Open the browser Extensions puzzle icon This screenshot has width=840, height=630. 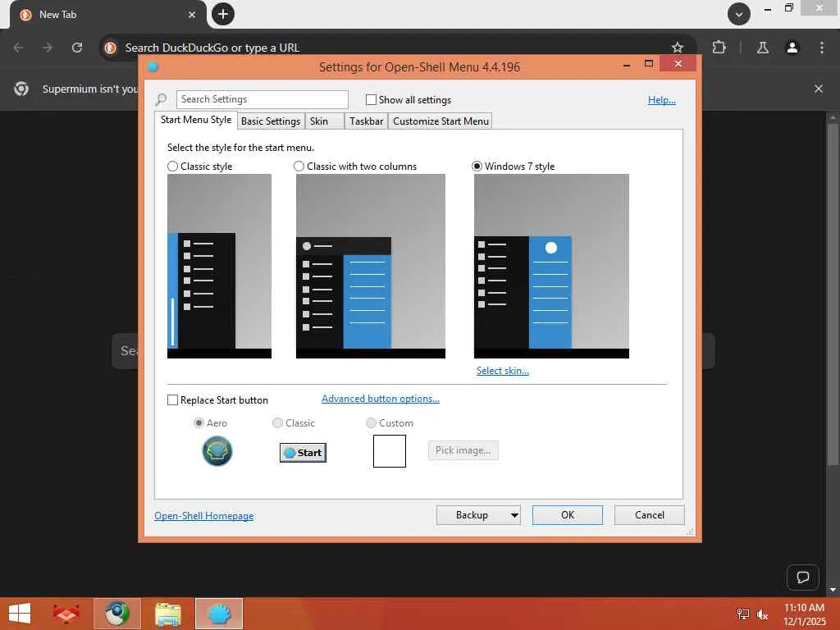tap(719, 48)
